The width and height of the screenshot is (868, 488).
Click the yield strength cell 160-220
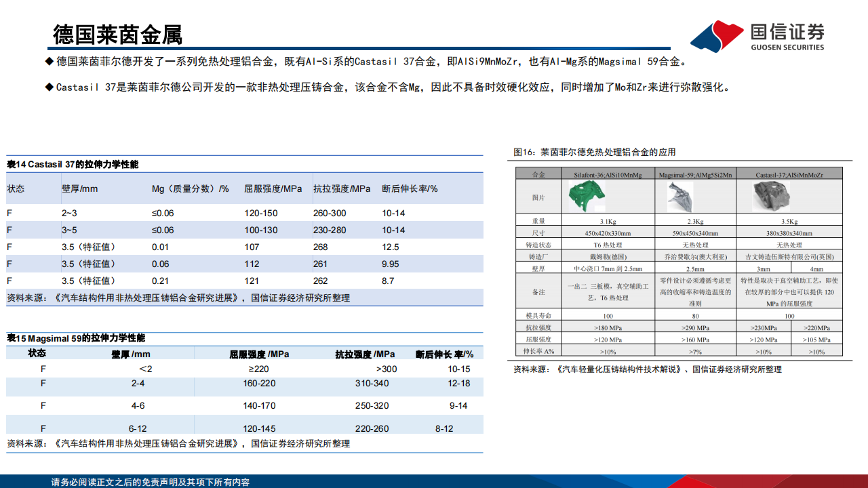pyautogui.click(x=259, y=384)
